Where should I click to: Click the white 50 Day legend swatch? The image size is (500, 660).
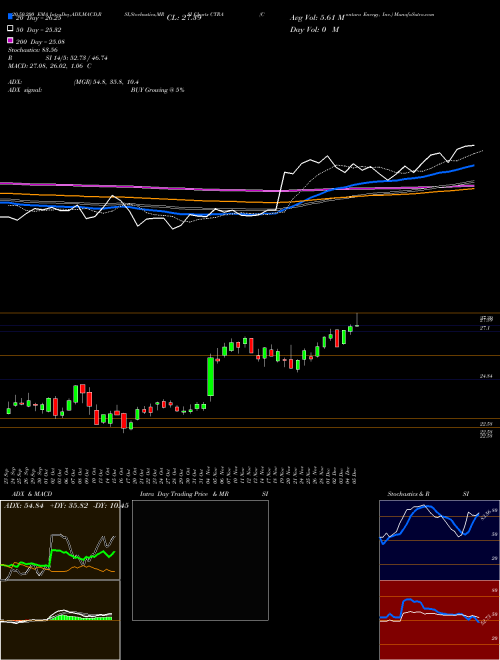[10, 29]
